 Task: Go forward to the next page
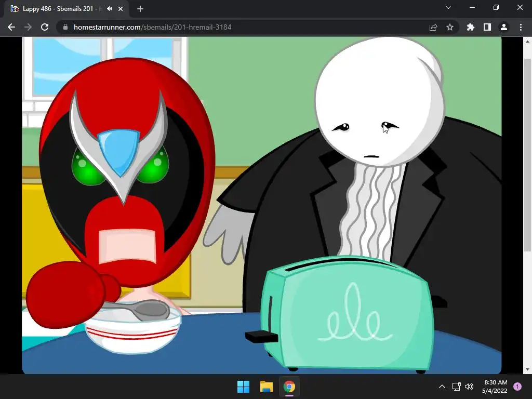(x=28, y=27)
